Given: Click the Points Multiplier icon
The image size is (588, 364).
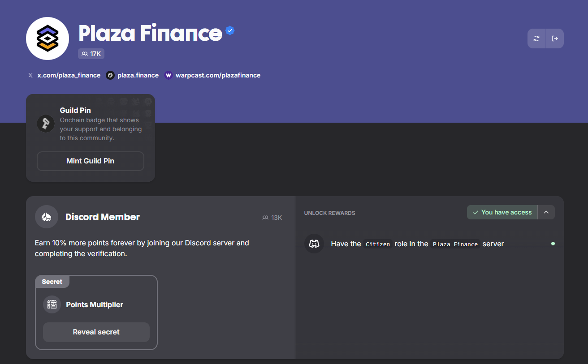Looking at the screenshot, I should click(52, 305).
